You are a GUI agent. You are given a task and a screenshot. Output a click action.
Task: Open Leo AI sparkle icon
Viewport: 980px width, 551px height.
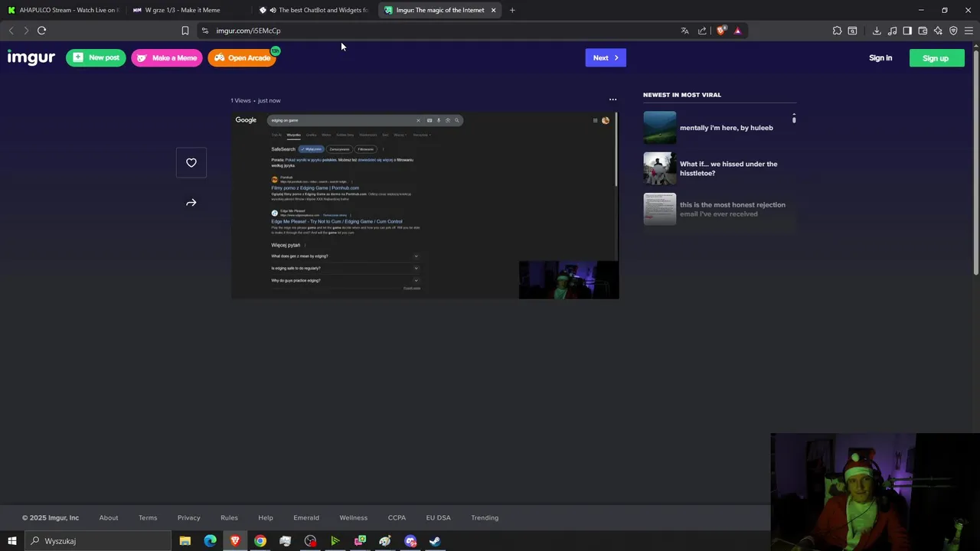938,31
